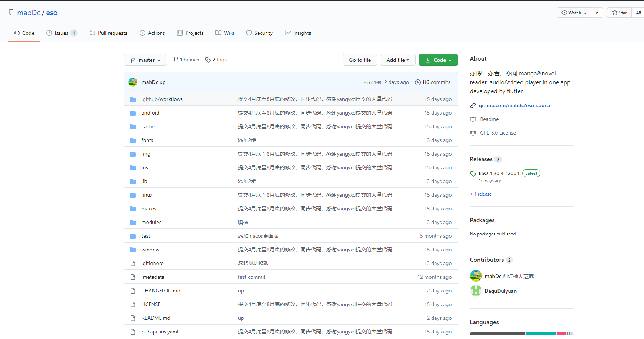Click the lib folder icon

click(133, 181)
